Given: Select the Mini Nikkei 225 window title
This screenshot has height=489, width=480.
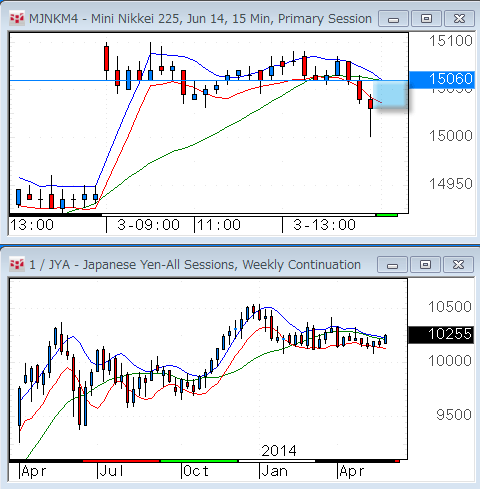Looking at the screenshot, I should [x=200, y=19].
